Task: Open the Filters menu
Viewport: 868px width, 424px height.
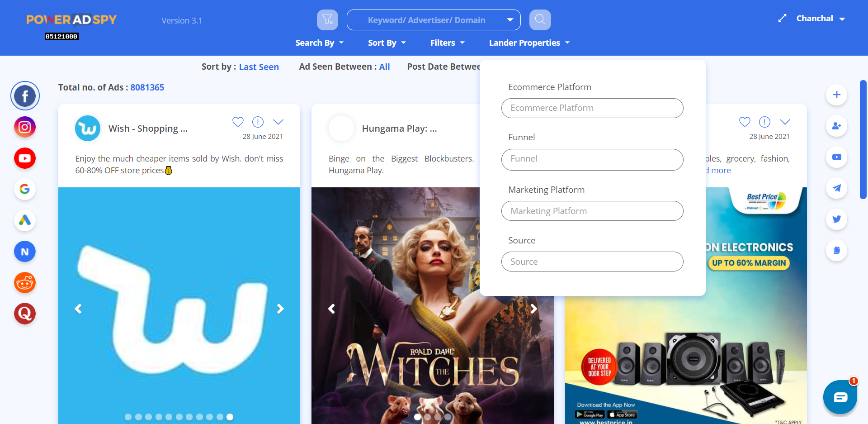Action: click(x=448, y=43)
